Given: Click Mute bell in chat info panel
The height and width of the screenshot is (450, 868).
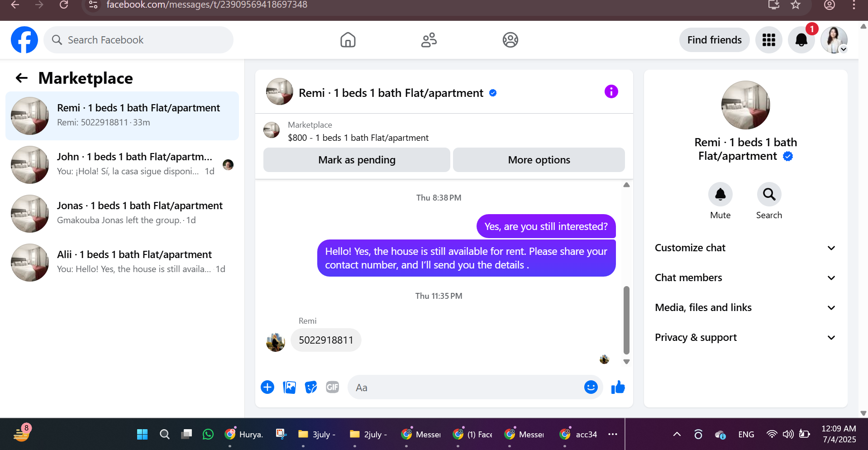Looking at the screenshot, I should (720, 194).
